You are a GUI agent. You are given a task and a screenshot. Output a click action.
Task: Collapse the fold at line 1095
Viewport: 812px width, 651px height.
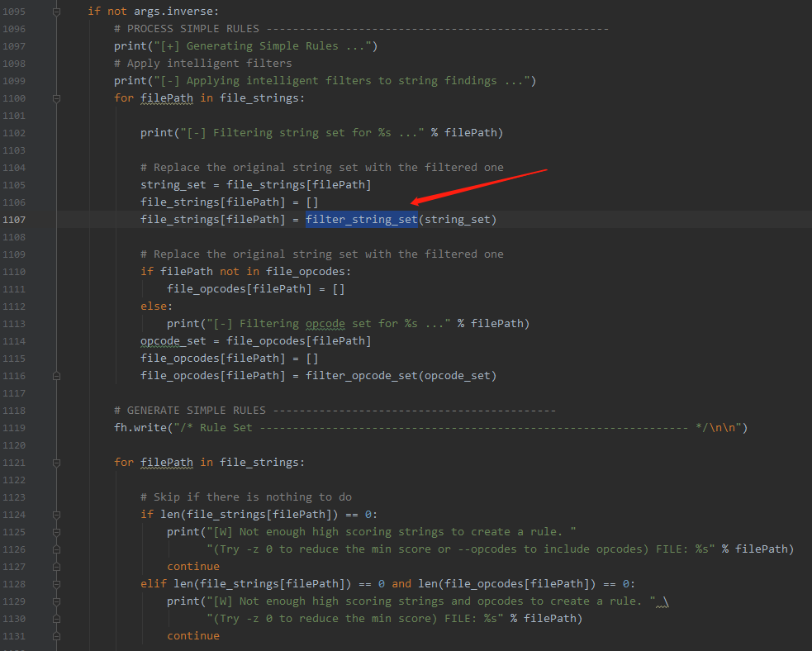[56, 12]
